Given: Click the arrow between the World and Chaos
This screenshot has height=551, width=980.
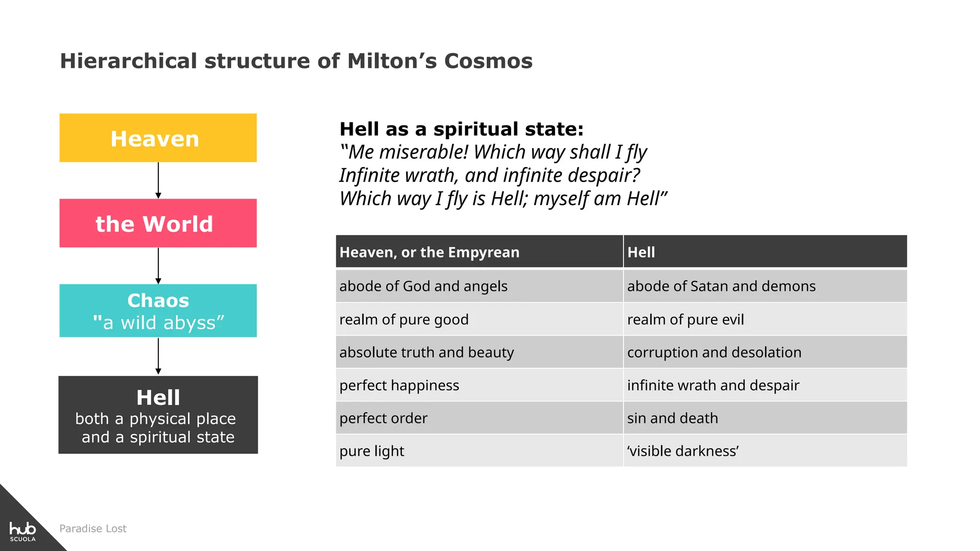Looking at the screenshot, I should [158, 266].
